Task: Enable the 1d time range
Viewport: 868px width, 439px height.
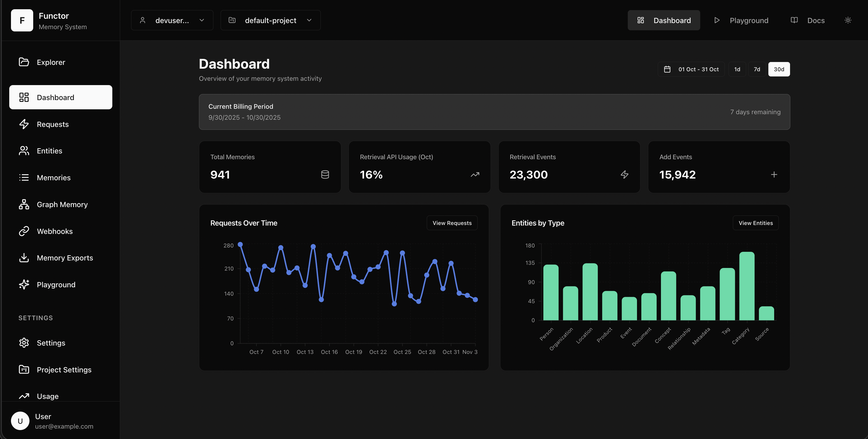Action: pyautogui.click(x=737, y=69)
